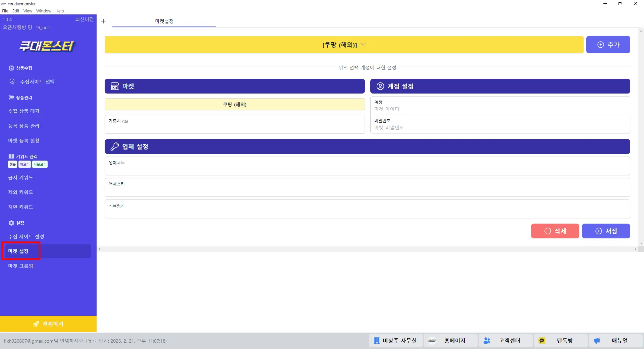The height and width of the screenshot is (349, 644).
Task: Open the 고객센터 button
Action: click(506, 341)
